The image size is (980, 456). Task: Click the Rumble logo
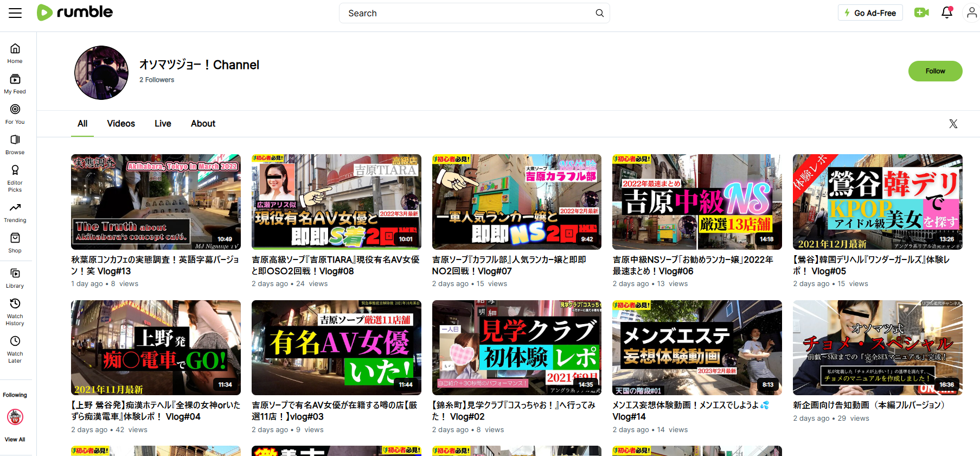75,12
